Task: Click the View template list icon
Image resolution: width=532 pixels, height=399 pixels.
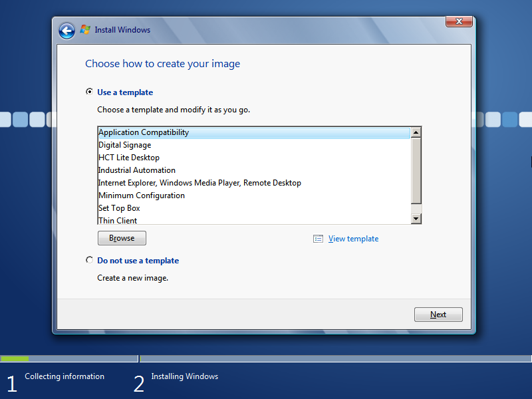Action: 318,239
